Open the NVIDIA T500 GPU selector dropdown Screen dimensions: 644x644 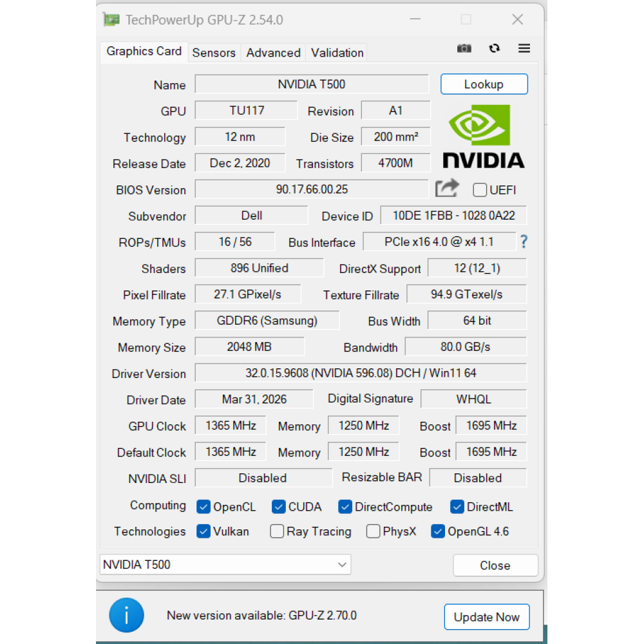click(x=225, y=564)
